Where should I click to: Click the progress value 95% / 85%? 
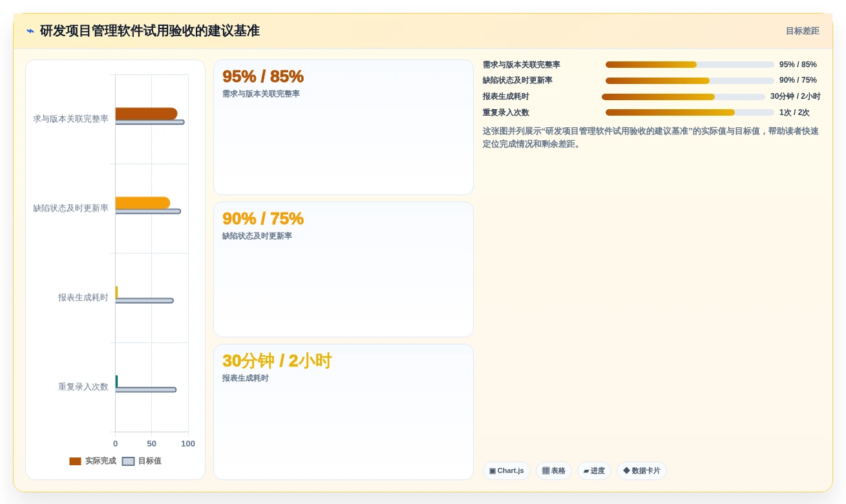(x=798, y=65)
